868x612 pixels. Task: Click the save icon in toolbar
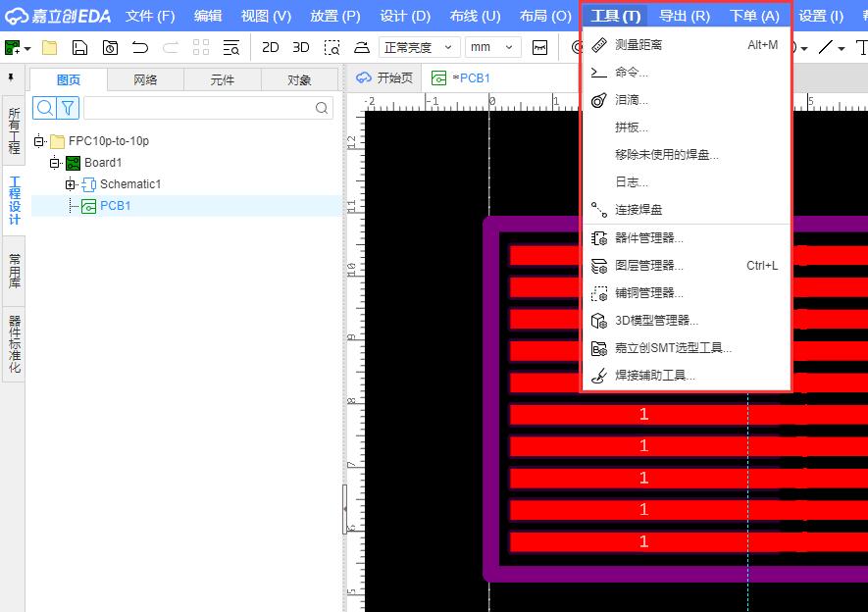tap(80, 47)
